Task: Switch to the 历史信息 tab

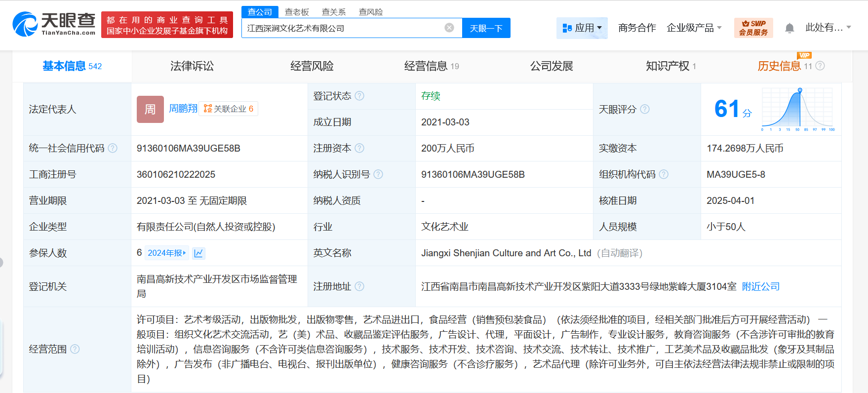Action: (x=785, y=66)
